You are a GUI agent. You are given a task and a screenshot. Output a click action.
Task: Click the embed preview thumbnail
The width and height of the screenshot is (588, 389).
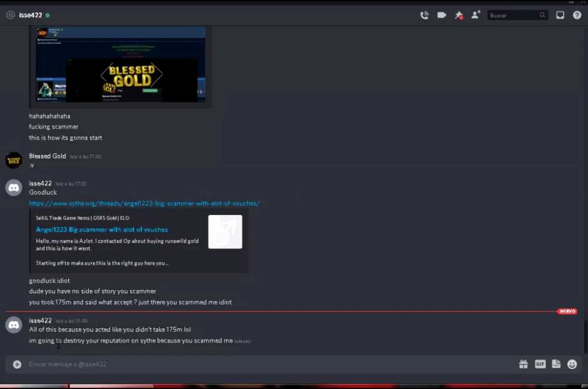(x=225, y=232)
